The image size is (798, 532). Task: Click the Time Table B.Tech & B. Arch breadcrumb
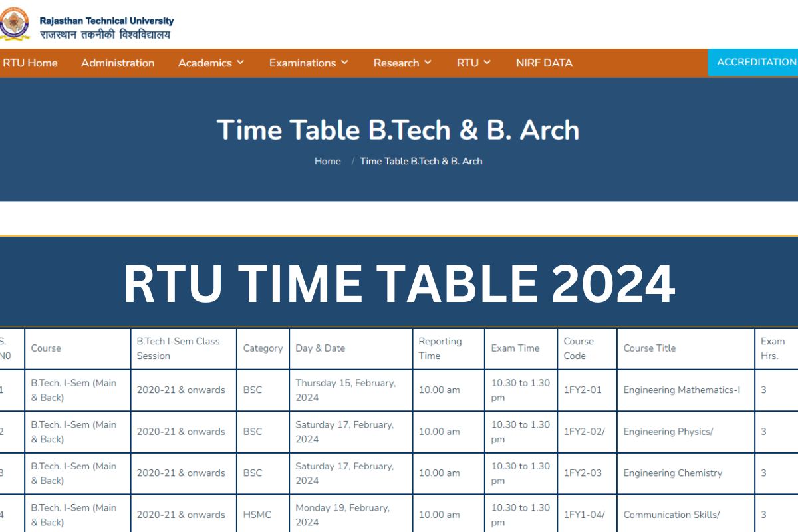pos(421,161)
